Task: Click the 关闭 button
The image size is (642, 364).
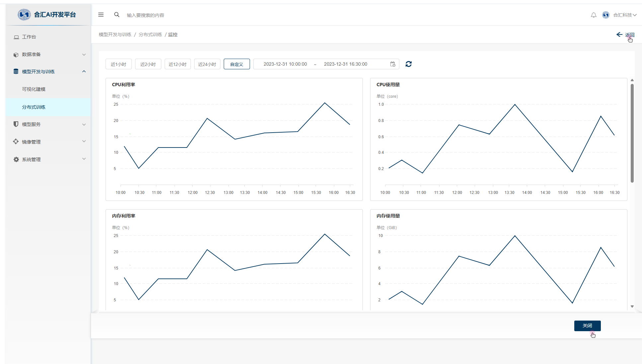Action: [587, 326]
